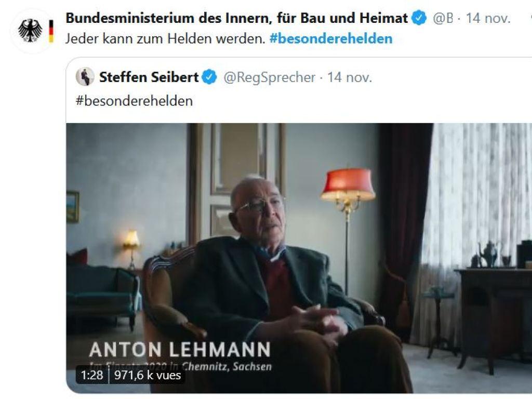This screenshot has height=399, width=532.
Task: Click the 'Chemnitz, Sachsen' subtitle in the video
Action: [227, 366]
